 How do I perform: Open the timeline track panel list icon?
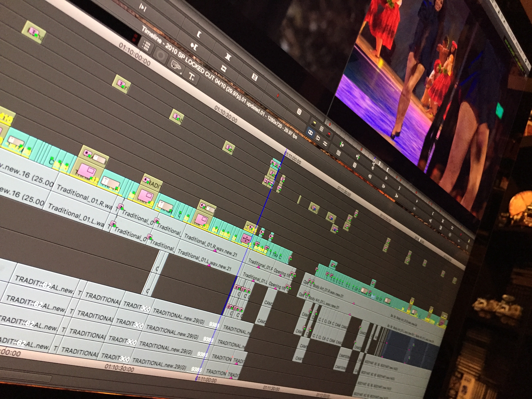147,45
